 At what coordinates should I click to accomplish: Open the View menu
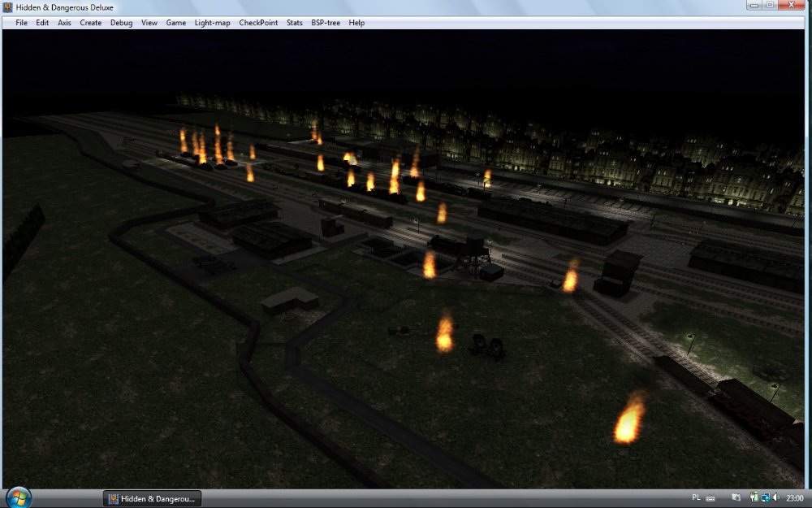click(149, 23)
